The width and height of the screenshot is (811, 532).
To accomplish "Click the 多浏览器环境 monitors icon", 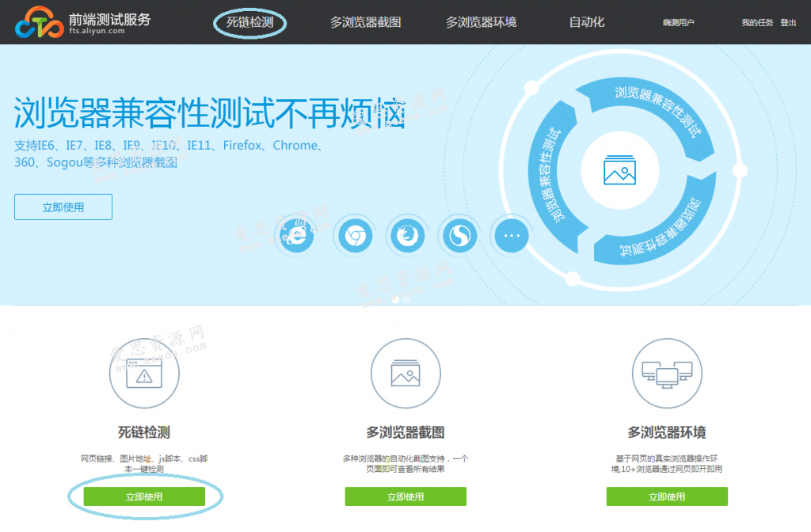I will coord(666,373).
